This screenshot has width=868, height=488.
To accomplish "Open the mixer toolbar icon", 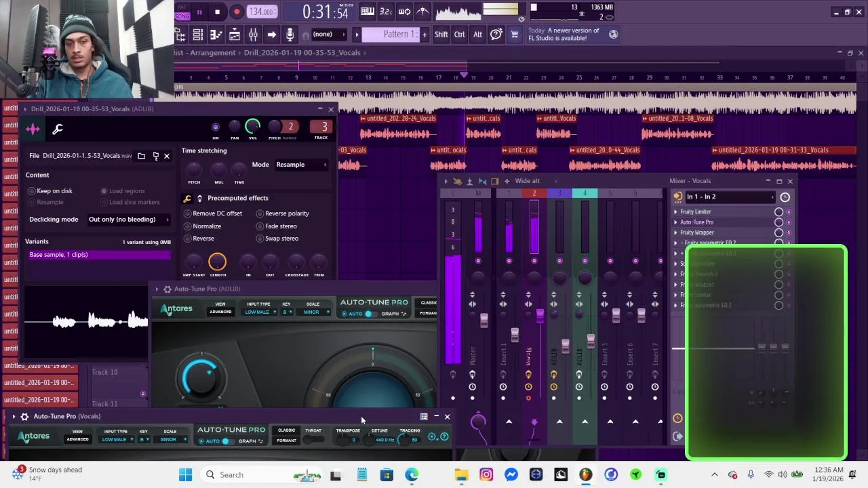I will coord(253,35).
